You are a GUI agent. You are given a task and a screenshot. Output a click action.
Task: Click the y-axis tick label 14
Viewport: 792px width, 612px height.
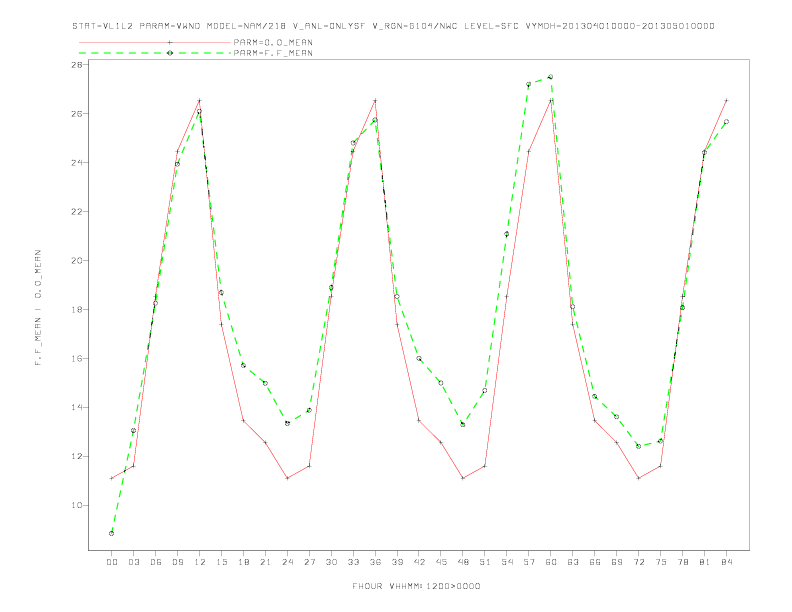(x=77, y=407)
